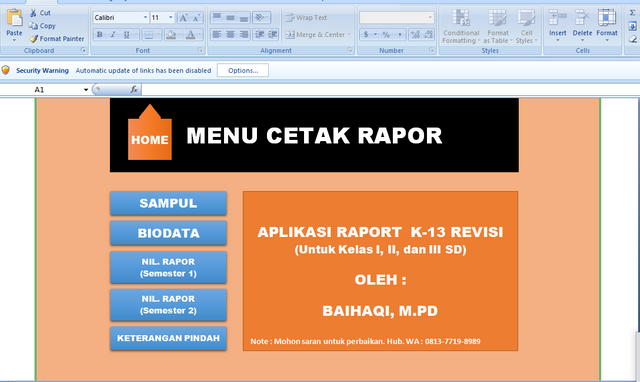The image size is (640, 382).
Task: Click the BIODATA button
Action: pyautogui.click(x=168, y=233)
